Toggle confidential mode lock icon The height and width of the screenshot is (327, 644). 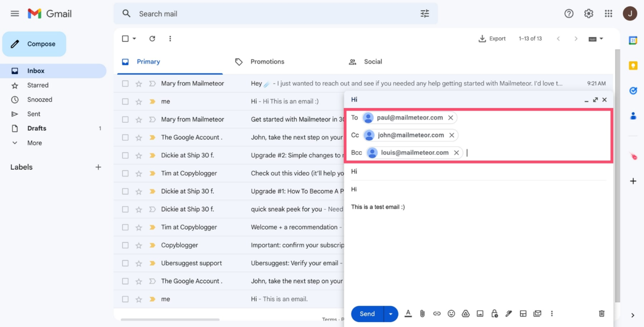pos(494,314)
